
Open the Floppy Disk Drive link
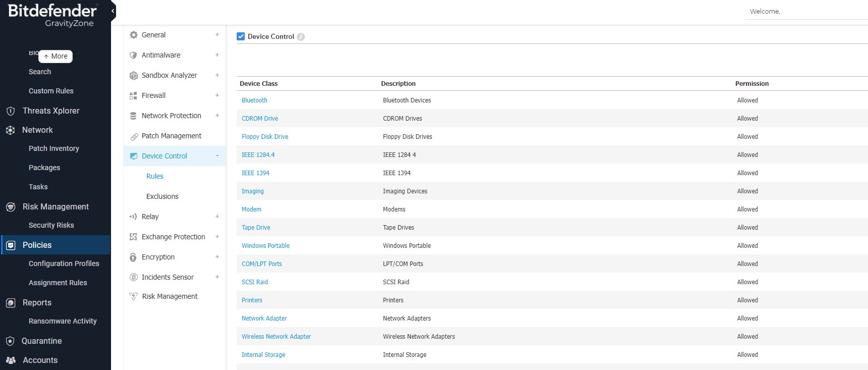tap(265, 137)
